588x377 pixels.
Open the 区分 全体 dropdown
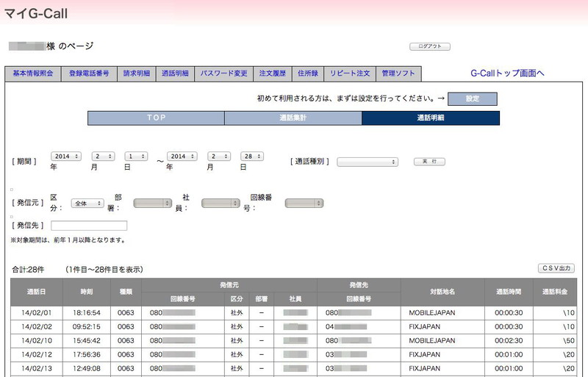coord(87,203)
